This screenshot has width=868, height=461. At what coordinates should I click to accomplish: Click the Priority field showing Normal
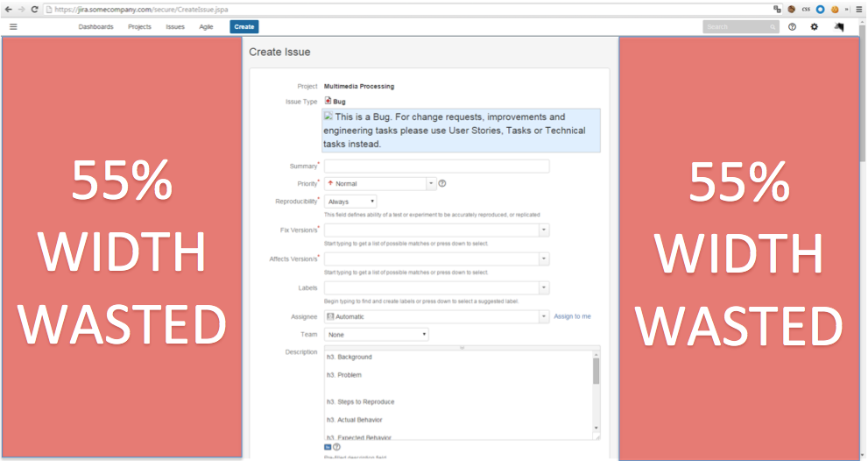(x=376, y=183)
